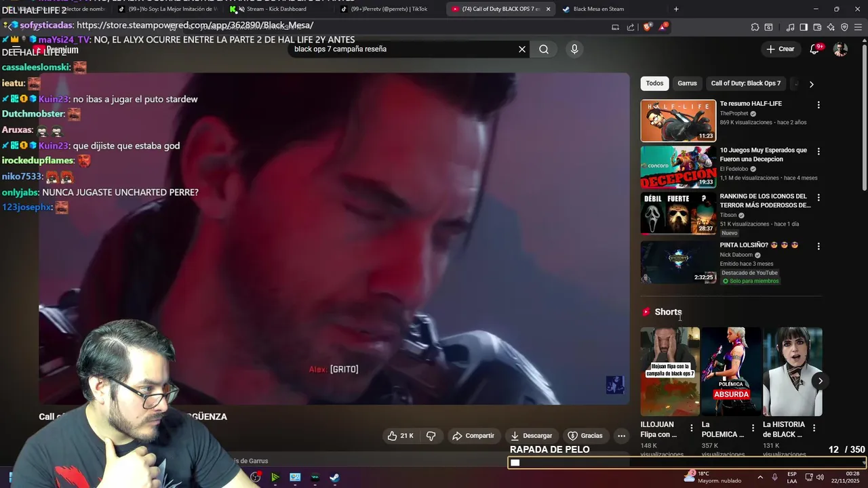Screen dimensions: 868x488
Task: Switch to Stream - Kick Dashboard tab
Action: point(276,9)
